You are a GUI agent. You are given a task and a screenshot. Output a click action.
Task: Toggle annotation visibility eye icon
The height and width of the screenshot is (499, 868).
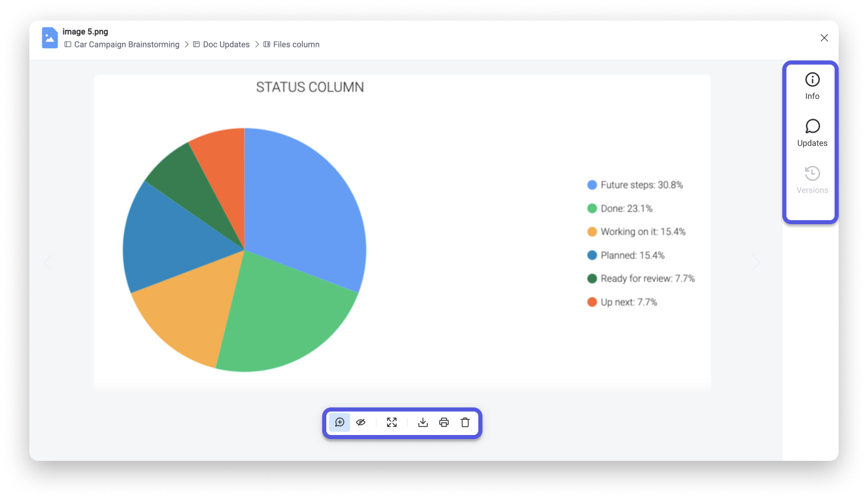pyautogui.click(x=361, y=422)
